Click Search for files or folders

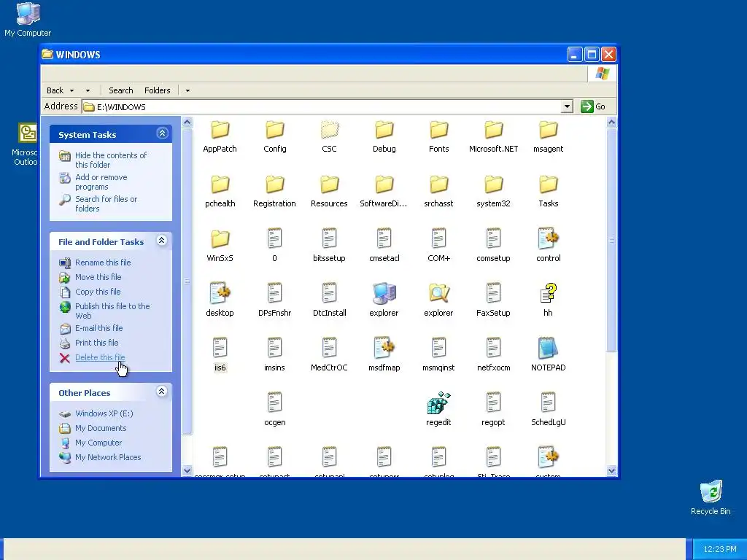(x=106, y=204)
